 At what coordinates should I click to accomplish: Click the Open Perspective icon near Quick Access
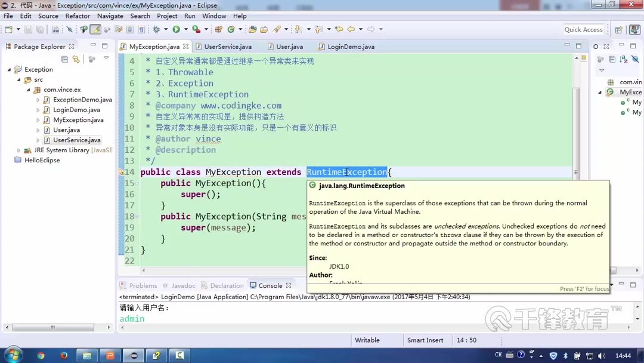pos(618,29)
